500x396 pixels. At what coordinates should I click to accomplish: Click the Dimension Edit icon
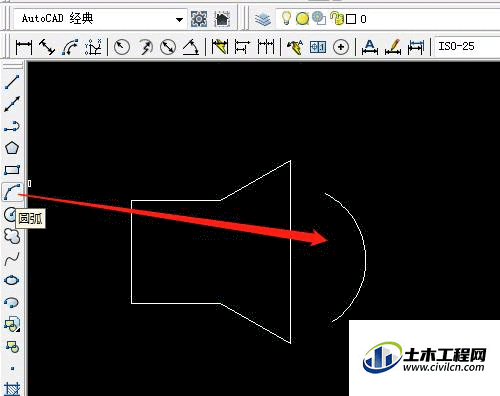(370, 47)
